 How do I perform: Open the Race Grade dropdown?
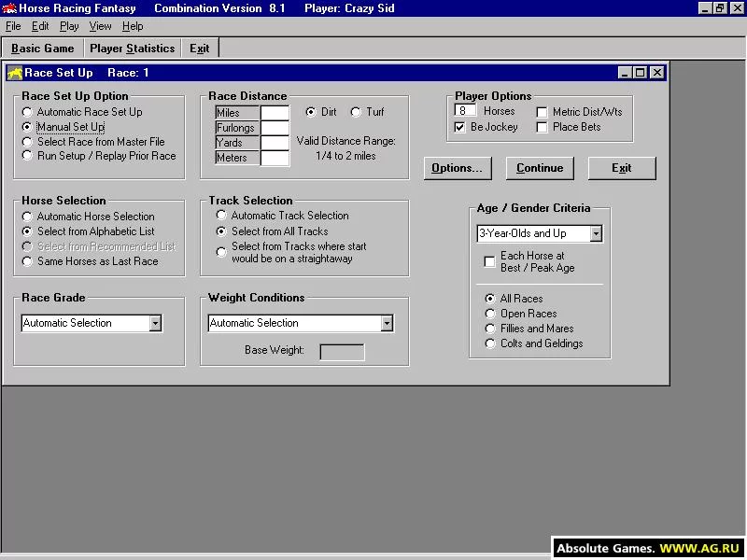[x=155, y=323]
